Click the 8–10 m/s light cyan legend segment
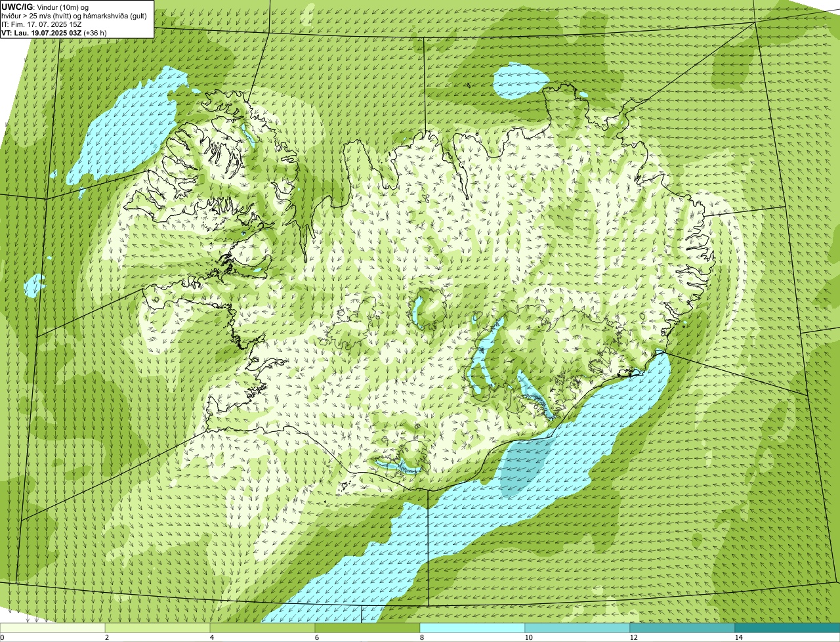The image size is (840, 642). point(472,628)
